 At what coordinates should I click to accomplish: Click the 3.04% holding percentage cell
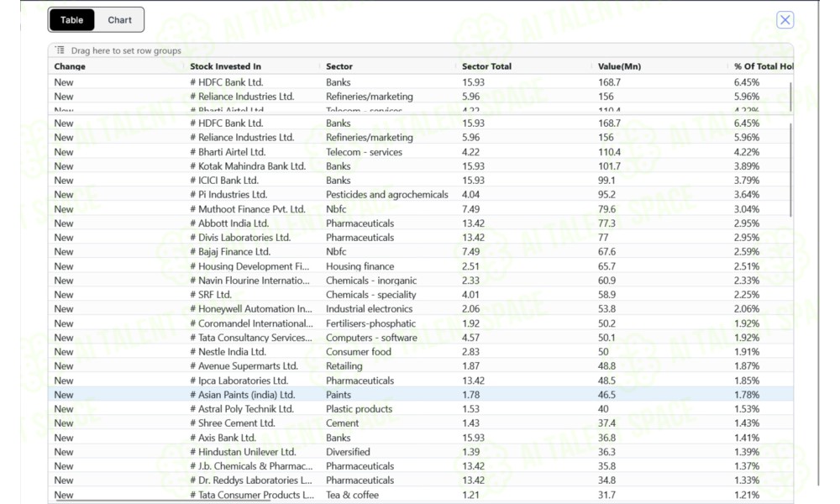pos(746,209)
